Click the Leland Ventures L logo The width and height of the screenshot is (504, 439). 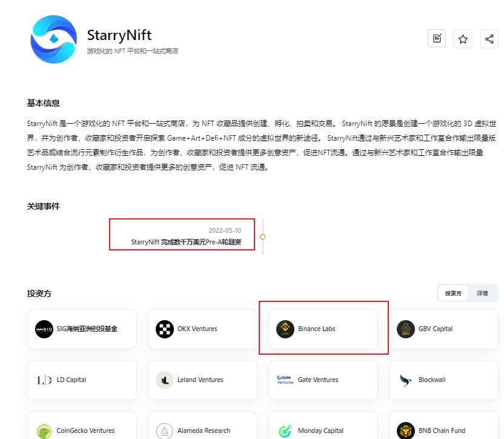coord(165,380)
